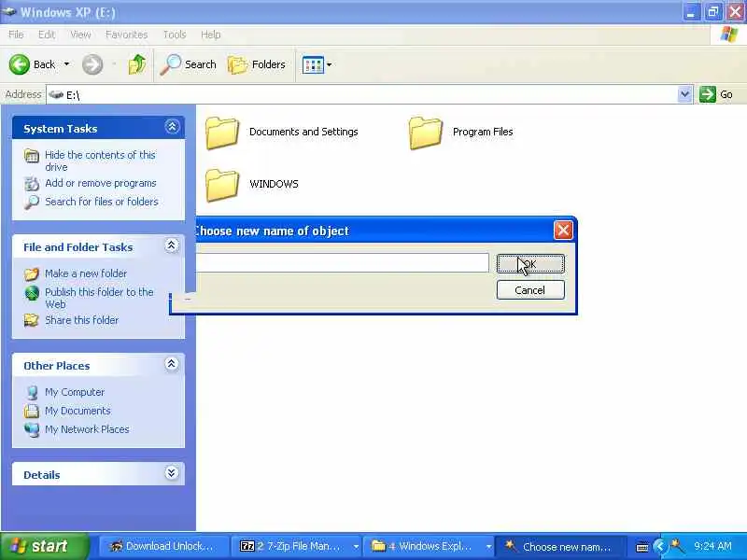Select the WINDOWS folder icon

tap(222, 184)
